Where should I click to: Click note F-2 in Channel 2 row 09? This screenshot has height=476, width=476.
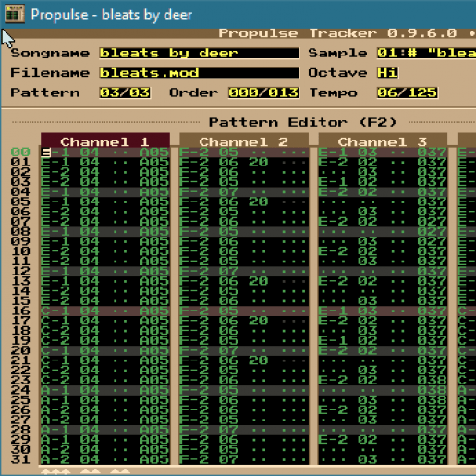coord(194,241)
